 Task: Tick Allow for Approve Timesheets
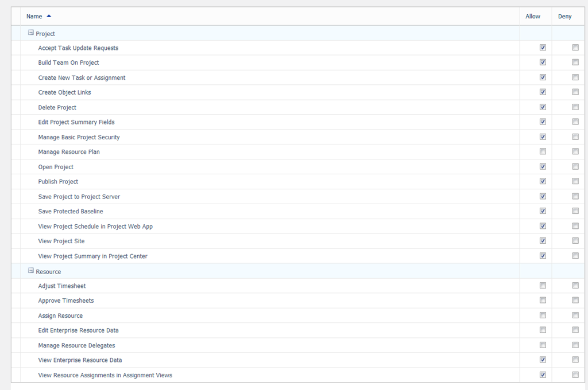(x=543, y=301)
